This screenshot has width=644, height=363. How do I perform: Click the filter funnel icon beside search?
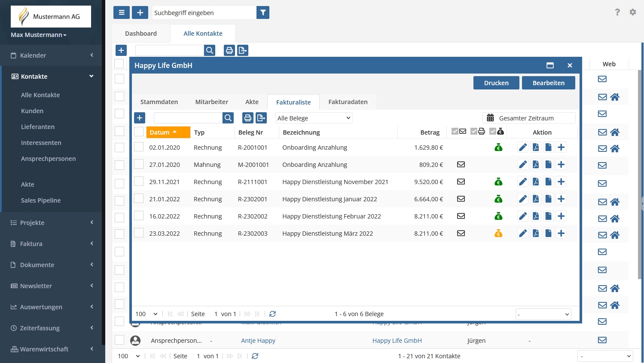pyautogui.click(x=263, y=13)
